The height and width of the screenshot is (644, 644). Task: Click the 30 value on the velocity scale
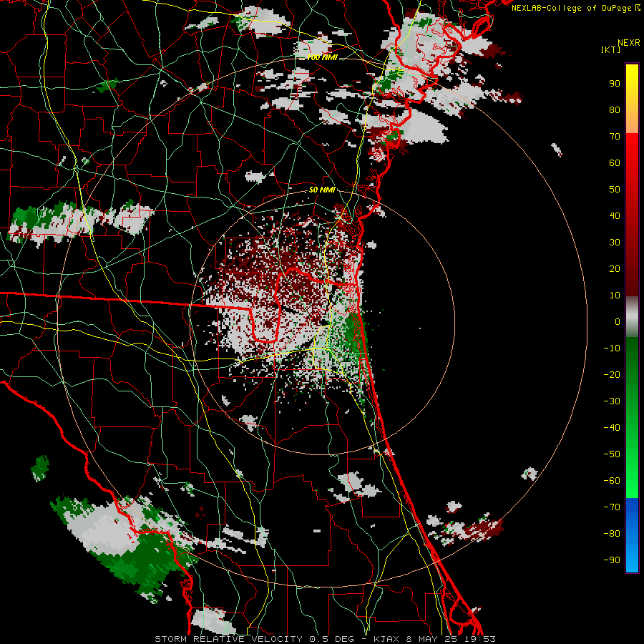click(615, 243)
